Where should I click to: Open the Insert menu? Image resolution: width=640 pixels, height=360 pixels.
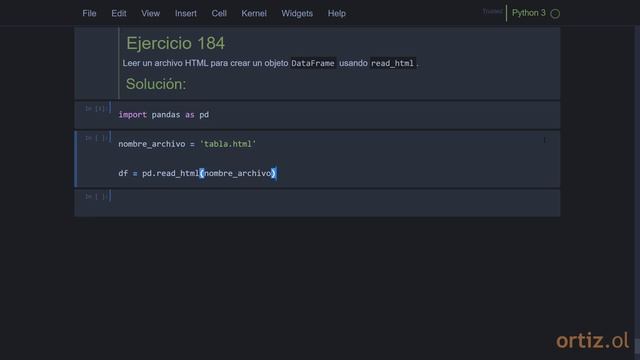[x=186, y=13]
